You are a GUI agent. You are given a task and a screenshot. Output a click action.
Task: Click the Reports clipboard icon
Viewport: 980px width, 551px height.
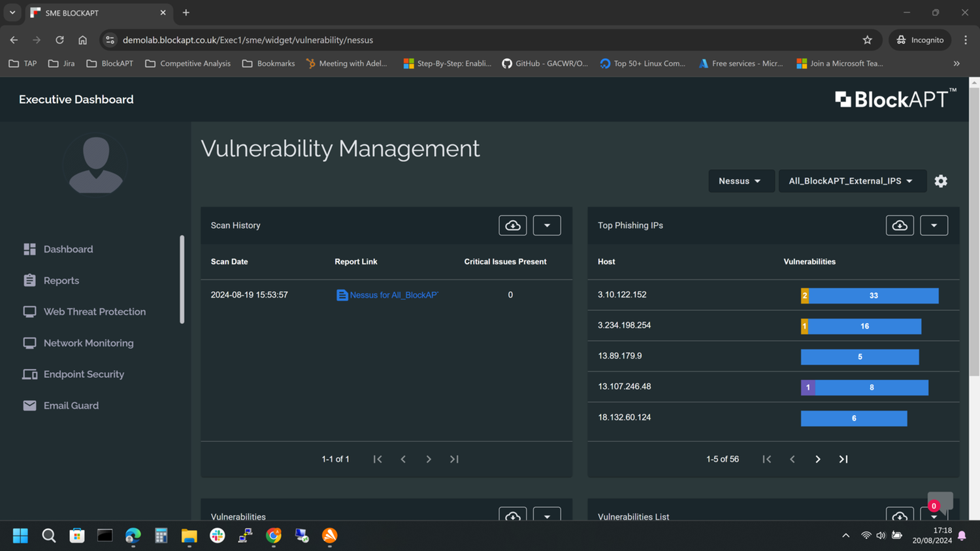tap(29, 280)
